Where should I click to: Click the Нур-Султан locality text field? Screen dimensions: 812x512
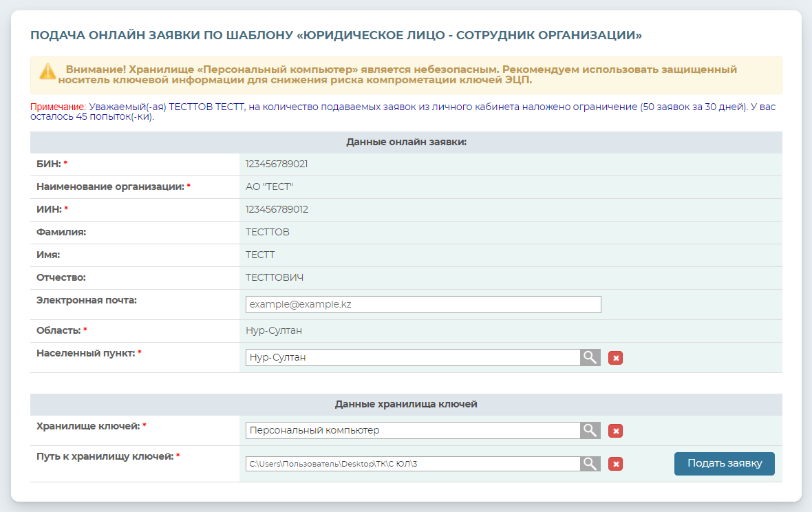click(x=413, y=357)
